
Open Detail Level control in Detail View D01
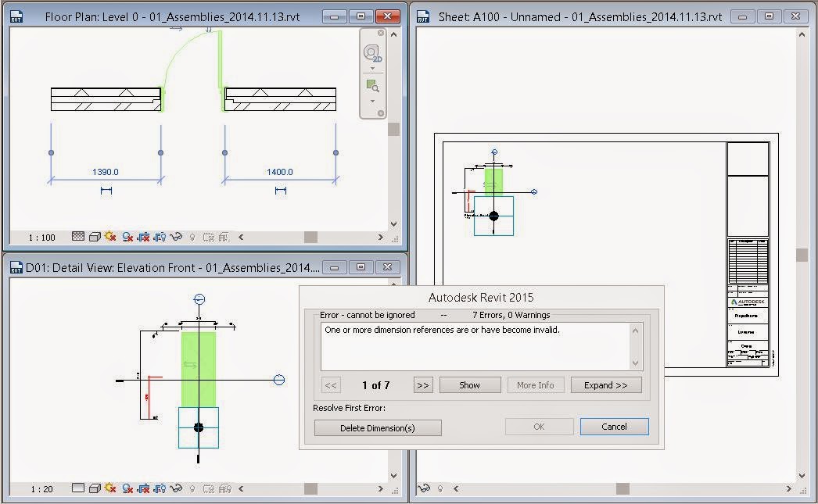coord(77,488)
